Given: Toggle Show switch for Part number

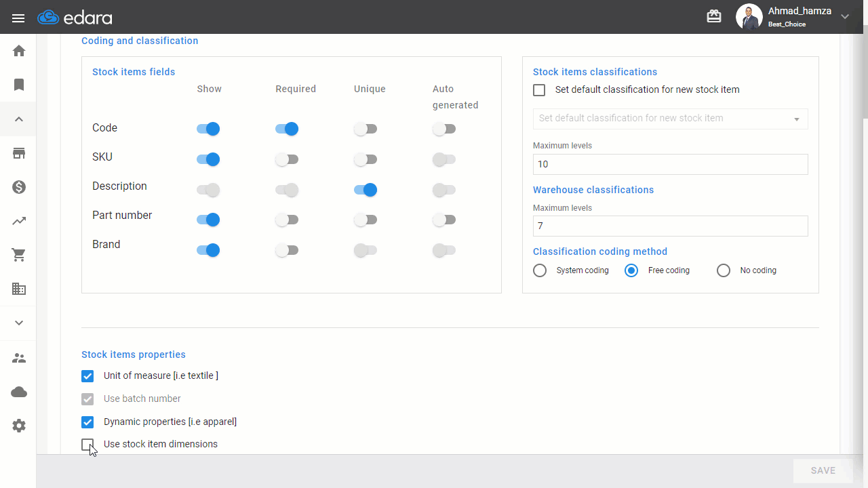Looking at the screenshot, I should coord(208,220).
